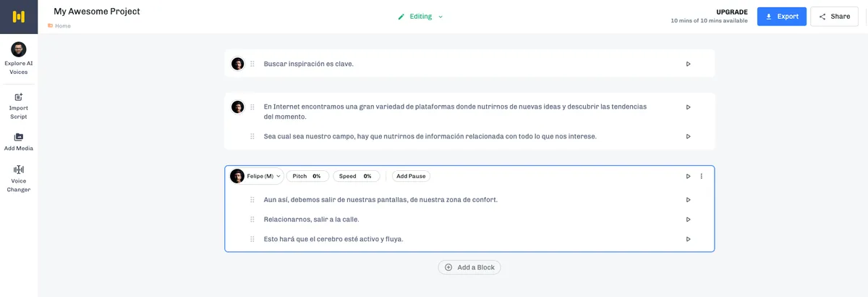This screenshot has height=297, width=868.
Task: Open Explore AI Voices
Action: tap(19, 59)
